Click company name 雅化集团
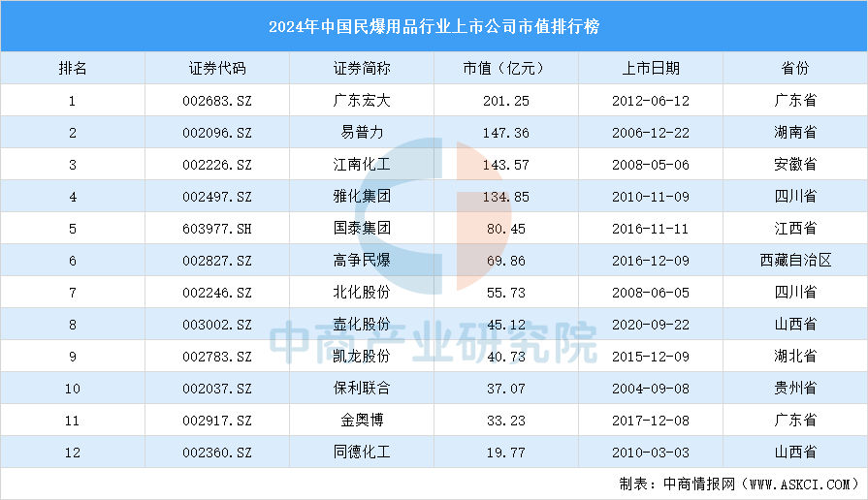Screen dimensions: 868x500 [362, 197]
